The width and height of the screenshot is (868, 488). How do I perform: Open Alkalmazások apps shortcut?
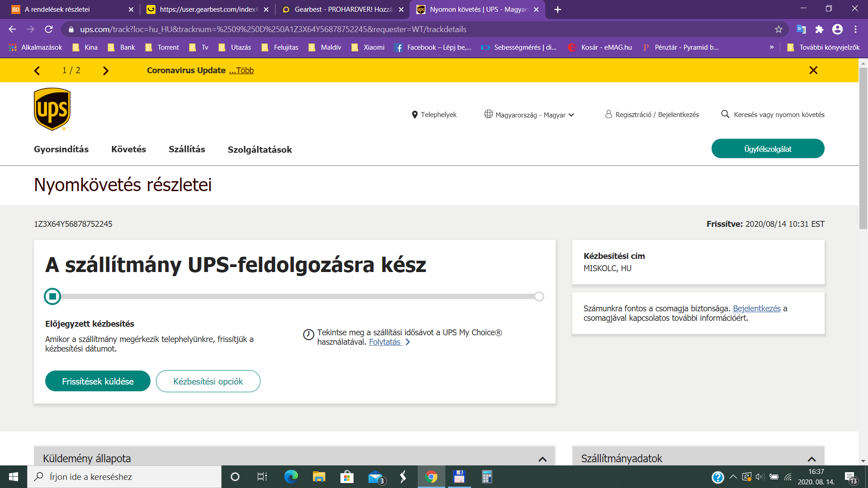35,47
